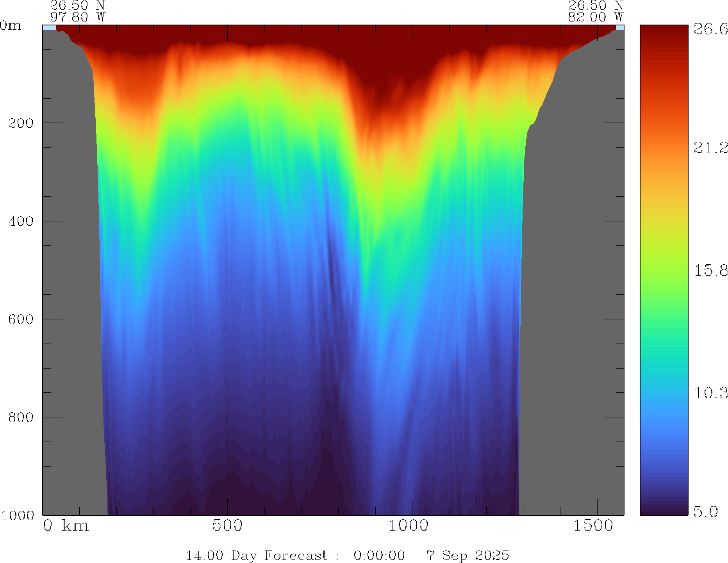Select the 82.00 W end coordinate label
728x563 pixels.
pos(595,17)
